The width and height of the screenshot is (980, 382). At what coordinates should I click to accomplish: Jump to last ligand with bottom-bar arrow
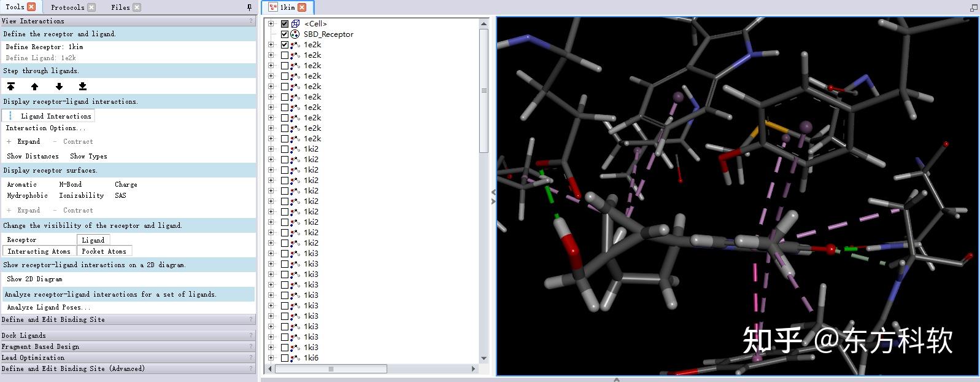click(x=83, y=87)
